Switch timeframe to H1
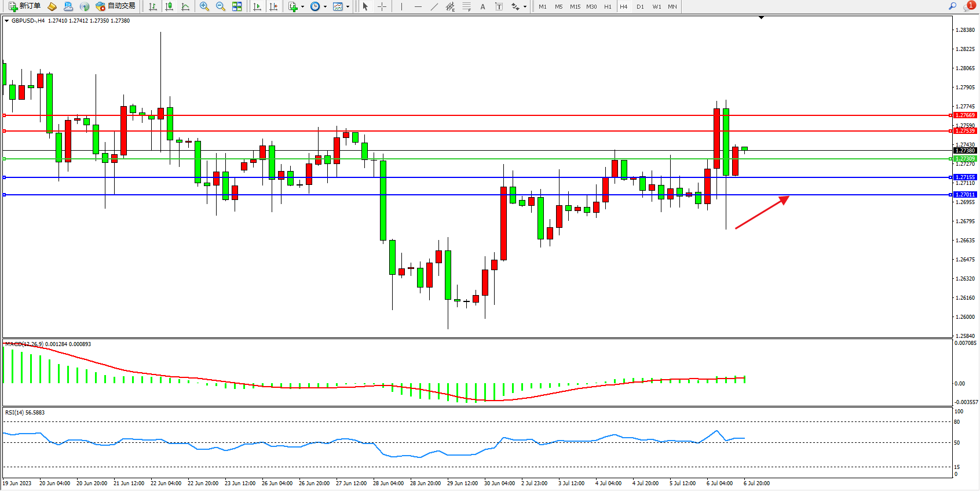980x491 pixels. click(x=608, y=6)
